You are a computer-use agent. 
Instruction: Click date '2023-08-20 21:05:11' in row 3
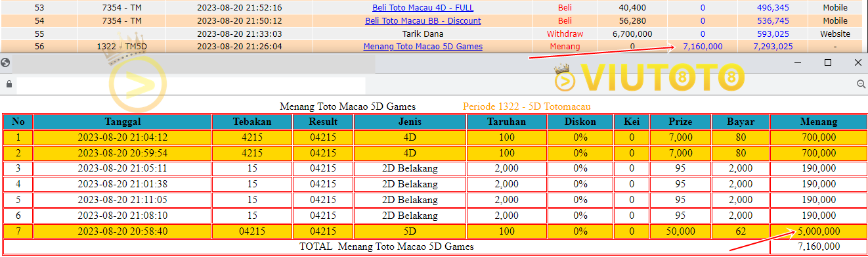click(123, 168)
